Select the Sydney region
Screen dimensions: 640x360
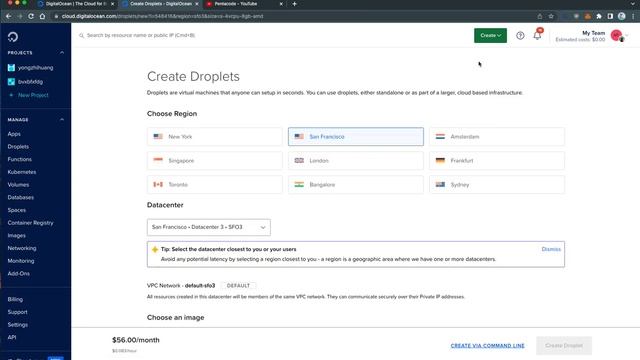tap(497, 184)
